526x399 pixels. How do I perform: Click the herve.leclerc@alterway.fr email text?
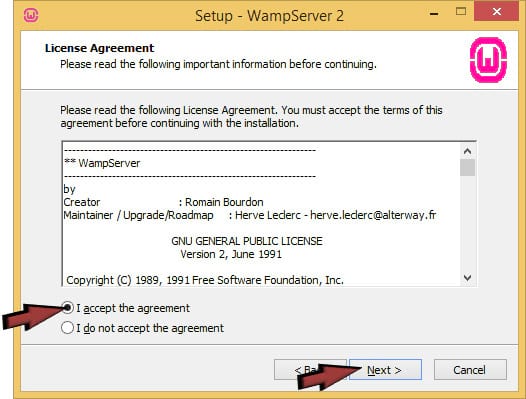pyautogui.click(x=373, y=215)
